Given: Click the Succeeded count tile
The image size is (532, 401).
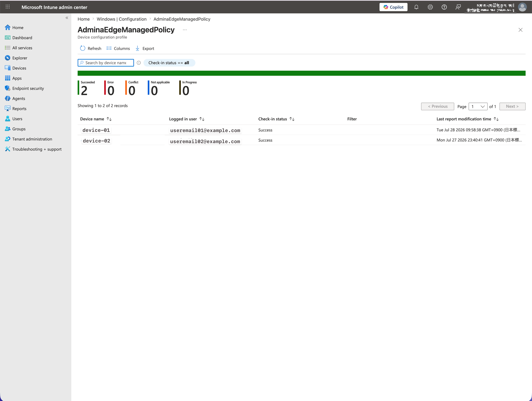Looking at the screenshot, I should (86, 88).
